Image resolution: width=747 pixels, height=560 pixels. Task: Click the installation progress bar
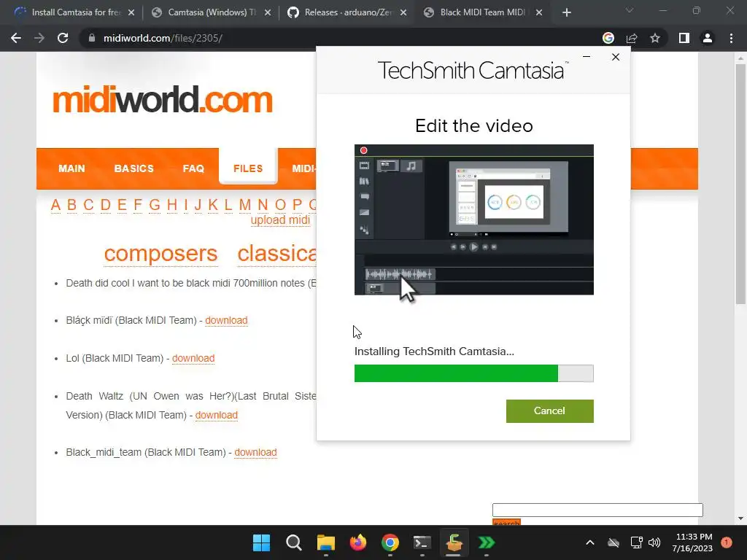coord(474,373)
